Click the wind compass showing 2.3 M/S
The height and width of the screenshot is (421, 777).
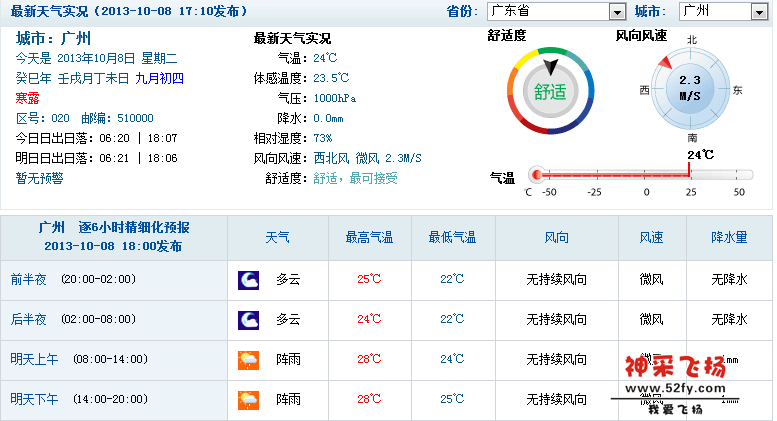pyautogui.click(x=690, y=90)
